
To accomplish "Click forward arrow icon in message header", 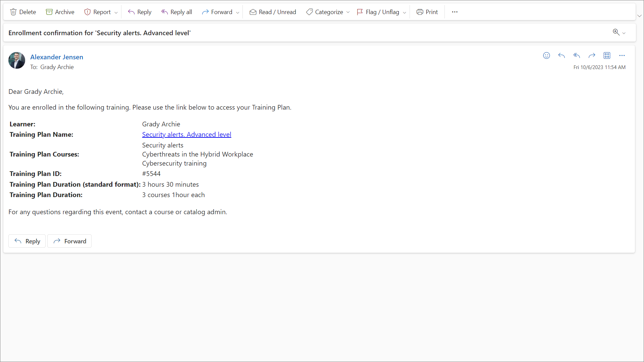I will [592, 56].
